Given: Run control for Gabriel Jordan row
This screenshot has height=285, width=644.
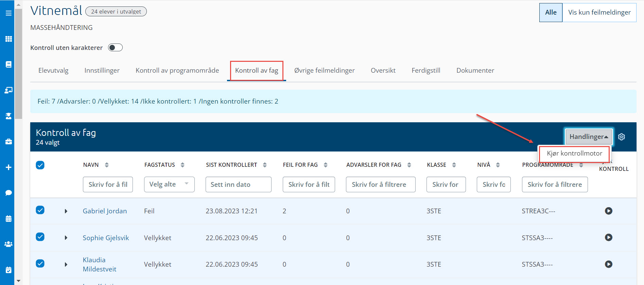Looking at the screenshot, I should pos(609,211).
